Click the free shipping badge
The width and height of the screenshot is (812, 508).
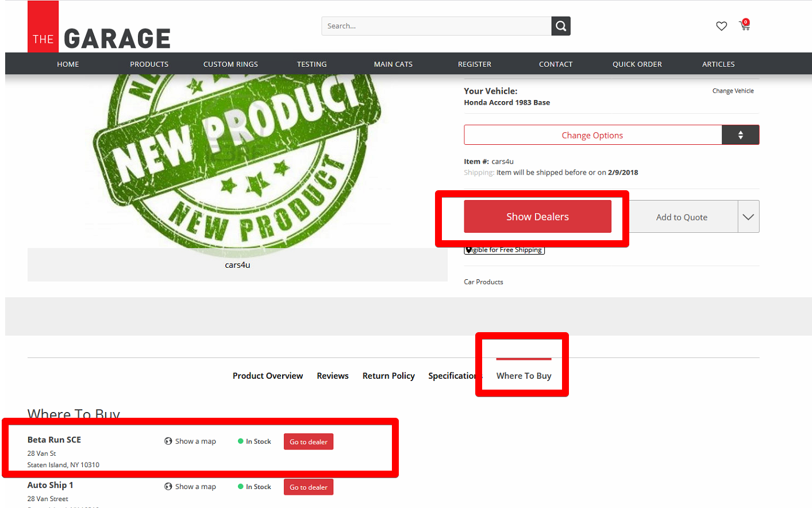pyautogui.click(x=504, y=250)
